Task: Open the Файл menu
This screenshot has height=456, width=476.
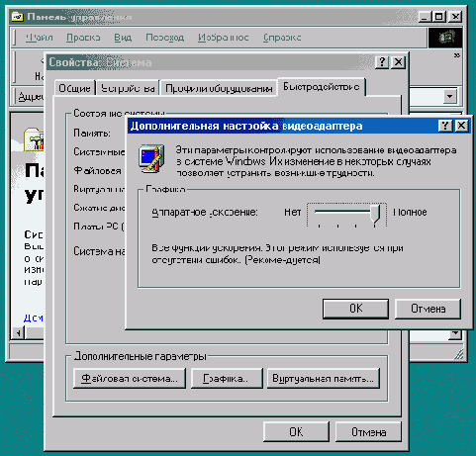Action: click(x=40, y=38)
